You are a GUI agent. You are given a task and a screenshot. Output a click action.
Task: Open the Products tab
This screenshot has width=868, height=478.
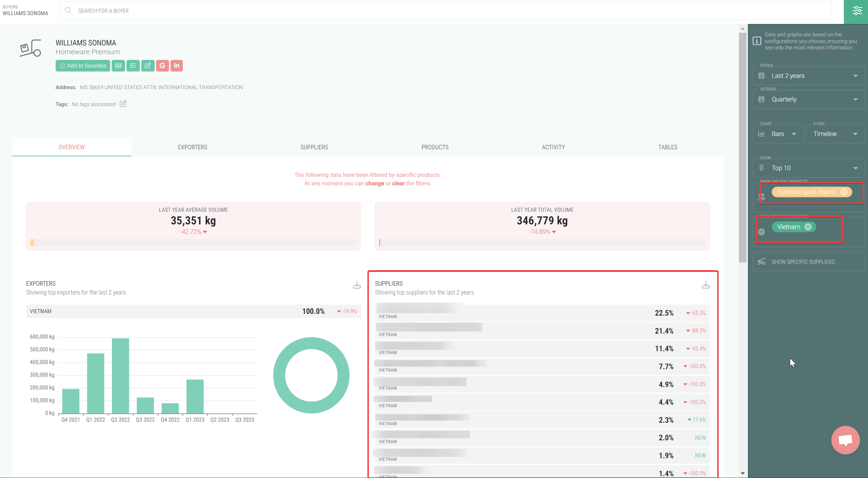click(x=435, y=147)
